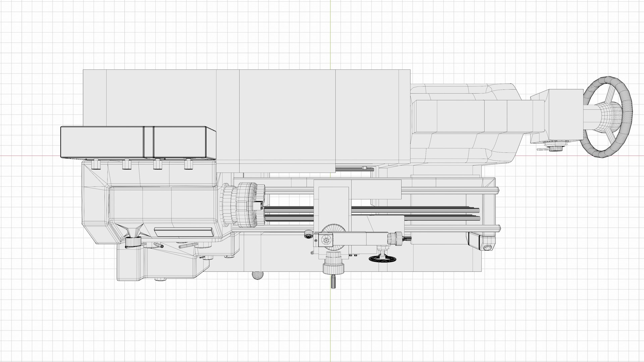
Task: Select the knurled knob at the headstock front
Action: click(x=133, y=242)
